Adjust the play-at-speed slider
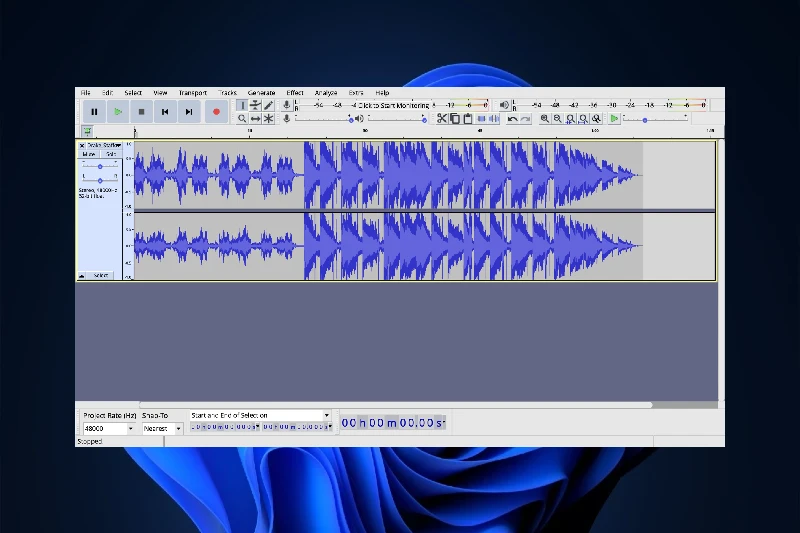 (655, 119)
